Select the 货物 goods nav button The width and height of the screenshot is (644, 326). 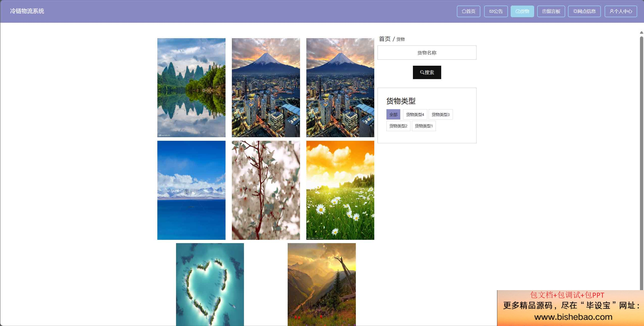click(522, 11)
